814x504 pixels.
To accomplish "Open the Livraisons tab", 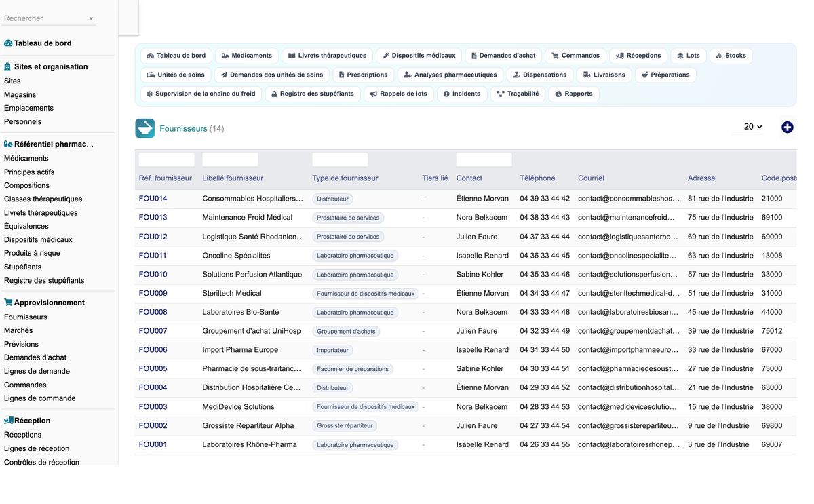I will coord(604,75).
